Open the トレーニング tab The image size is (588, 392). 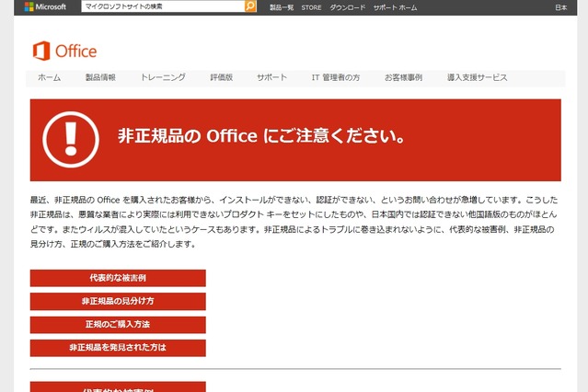click(163, 77)
